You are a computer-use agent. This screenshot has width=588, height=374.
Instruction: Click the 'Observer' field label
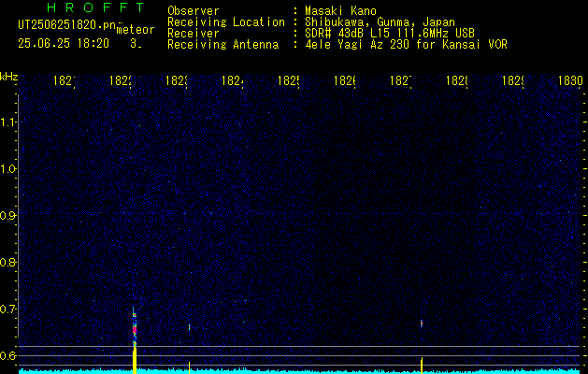coord(194,10)
